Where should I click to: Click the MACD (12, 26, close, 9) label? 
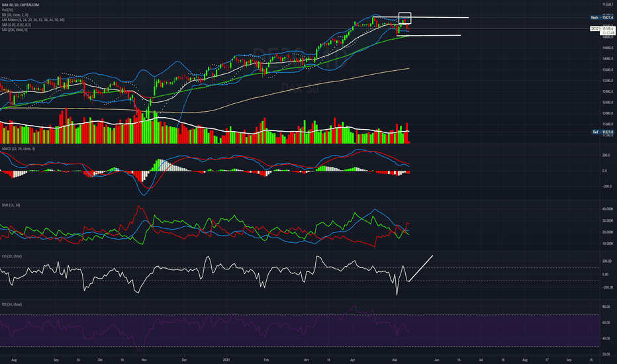point(18,149)
